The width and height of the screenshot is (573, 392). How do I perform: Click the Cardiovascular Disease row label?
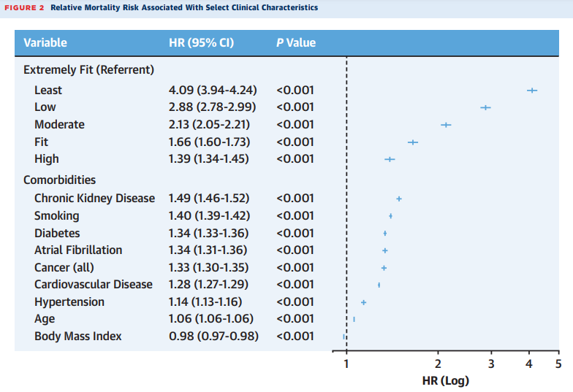tap(94, 285)
